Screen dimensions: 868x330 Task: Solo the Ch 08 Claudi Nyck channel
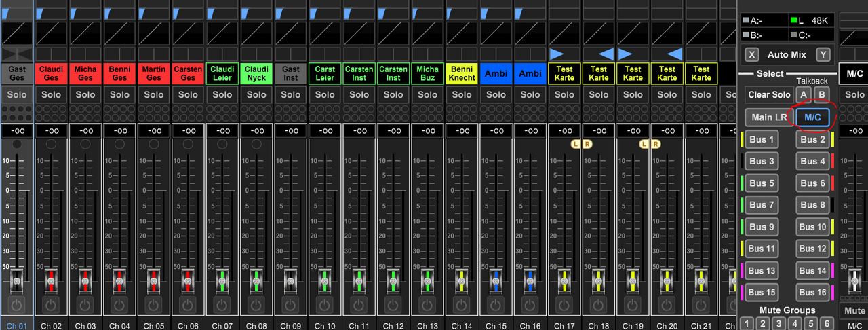256,94
